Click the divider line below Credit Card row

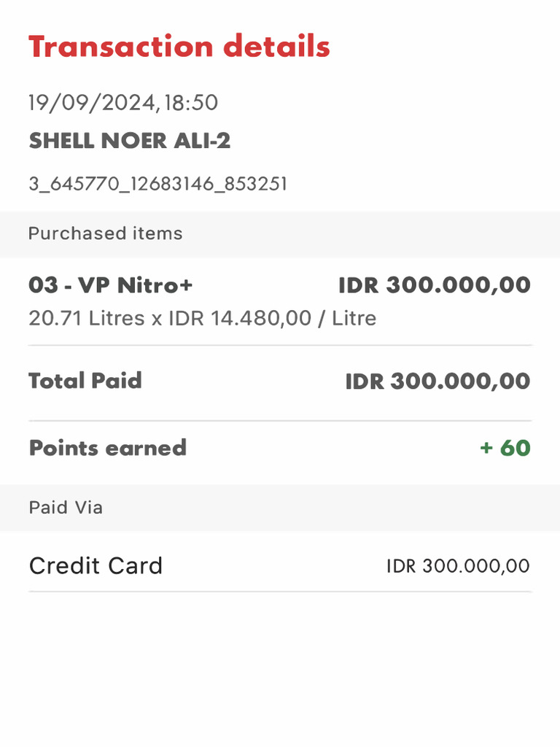click(x=280, y=592)
